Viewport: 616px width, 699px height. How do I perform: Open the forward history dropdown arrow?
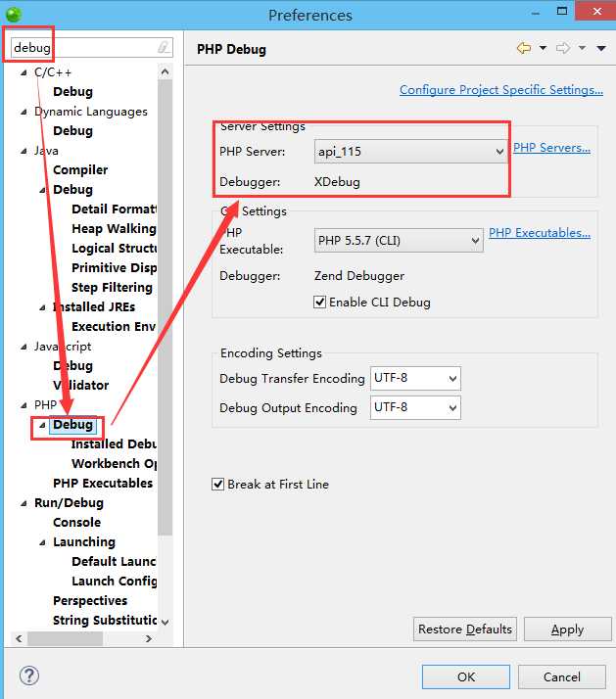[x=582, y=48]
